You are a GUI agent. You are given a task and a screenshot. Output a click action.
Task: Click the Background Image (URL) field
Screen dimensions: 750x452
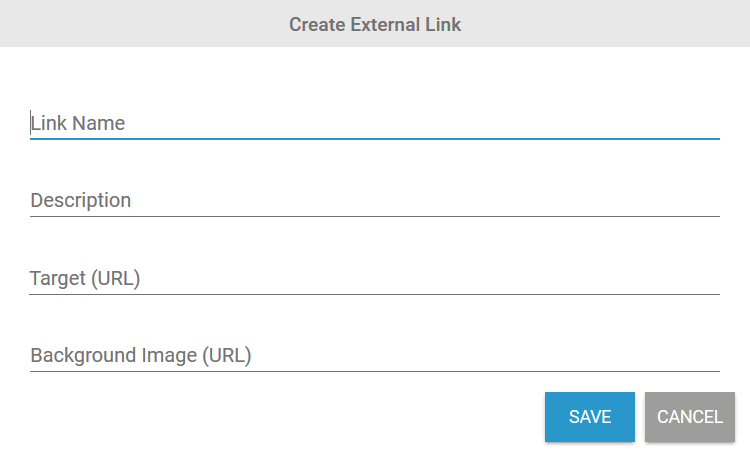point(374,355)
